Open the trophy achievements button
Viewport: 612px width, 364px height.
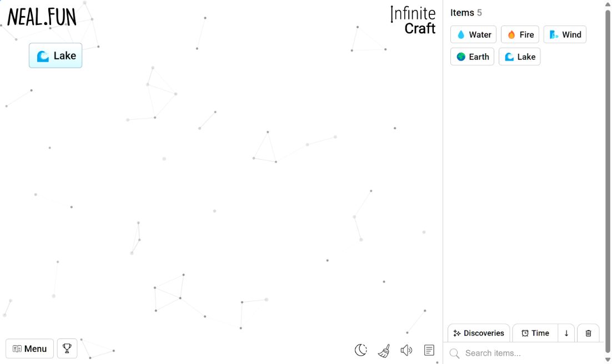(x=67, y=348)
